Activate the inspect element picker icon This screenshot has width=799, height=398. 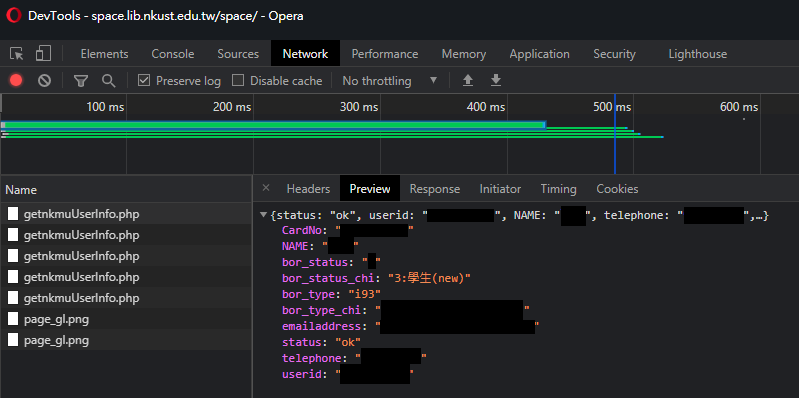[x=17, y=54]
